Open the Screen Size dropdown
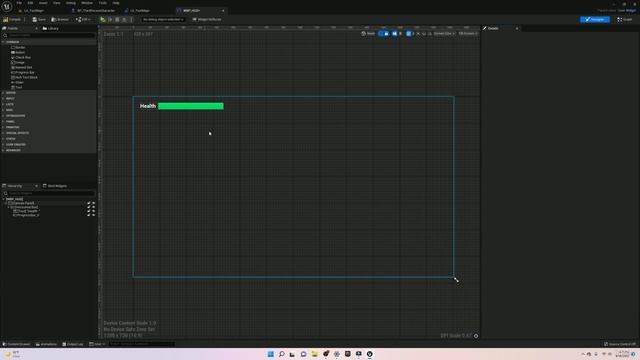 point(444,33)
